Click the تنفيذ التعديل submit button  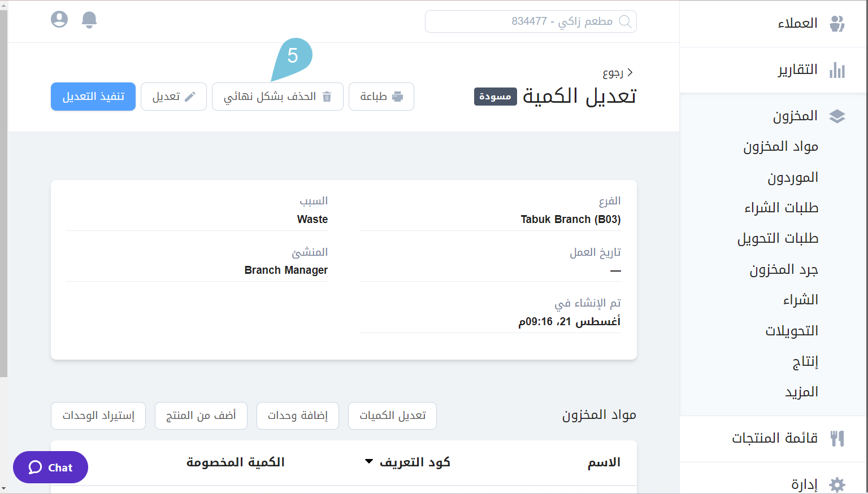[x=93, y=97]
